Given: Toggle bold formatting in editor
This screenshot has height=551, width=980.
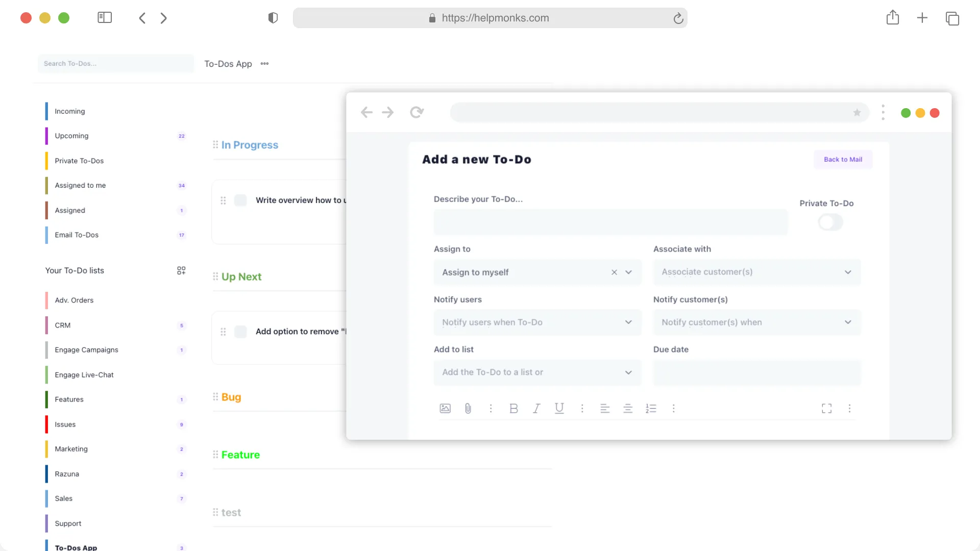Looking at the screenshot, I should click(x=513, y=408).
